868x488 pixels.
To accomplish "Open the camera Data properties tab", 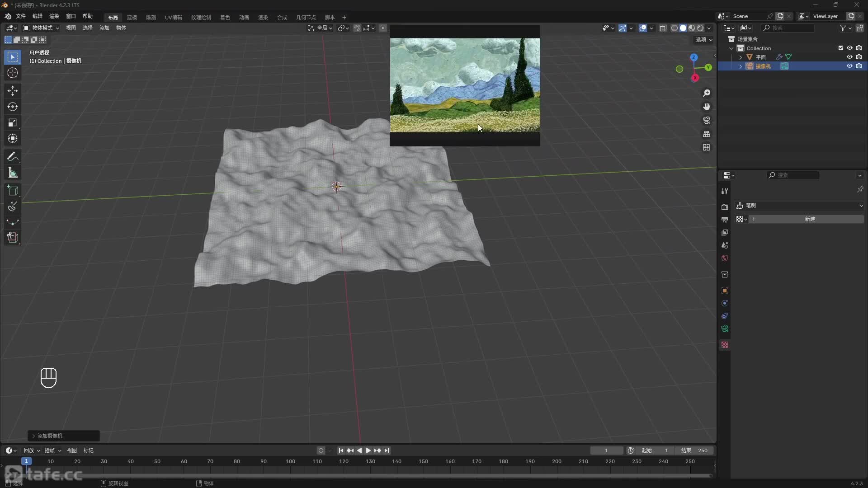I will pos(725,328).
